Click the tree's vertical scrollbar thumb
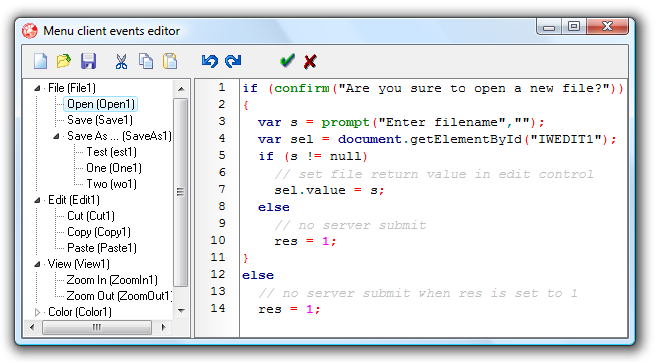 click(180, 192)
